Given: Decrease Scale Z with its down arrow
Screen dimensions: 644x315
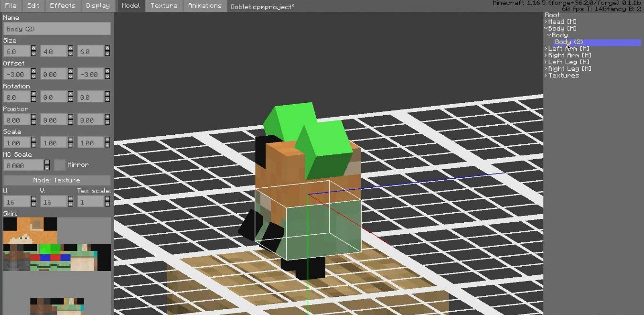Looking at the screenshot, I should coord(107,146).
